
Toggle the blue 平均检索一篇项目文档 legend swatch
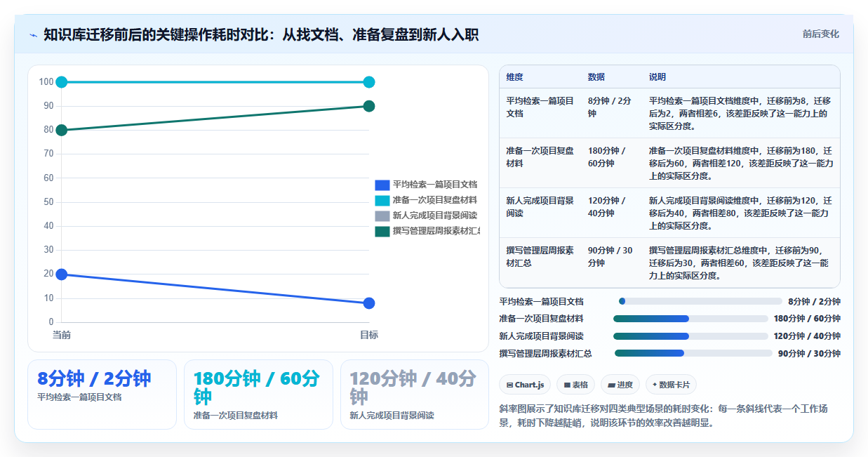click(382, 185)
